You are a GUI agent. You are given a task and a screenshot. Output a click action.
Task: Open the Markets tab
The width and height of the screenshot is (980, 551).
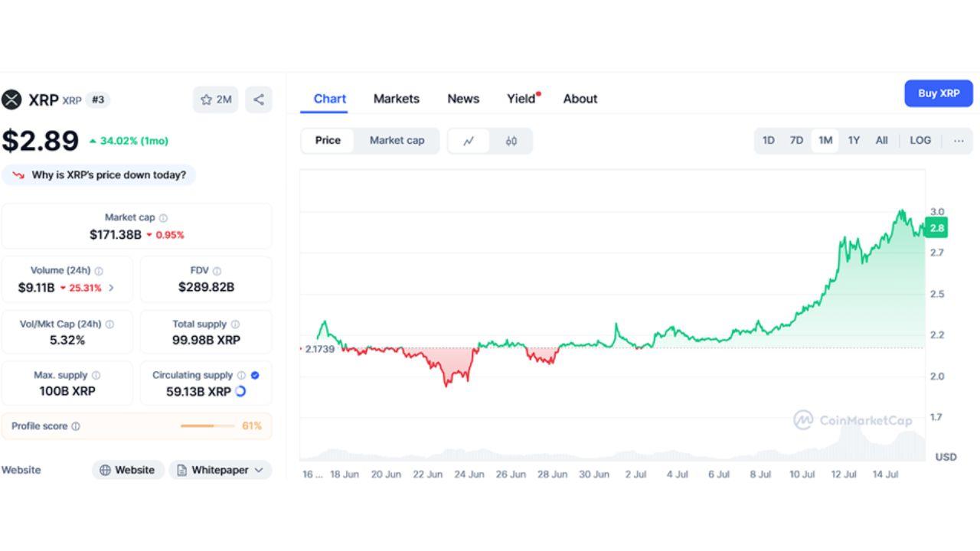(397, 99)
